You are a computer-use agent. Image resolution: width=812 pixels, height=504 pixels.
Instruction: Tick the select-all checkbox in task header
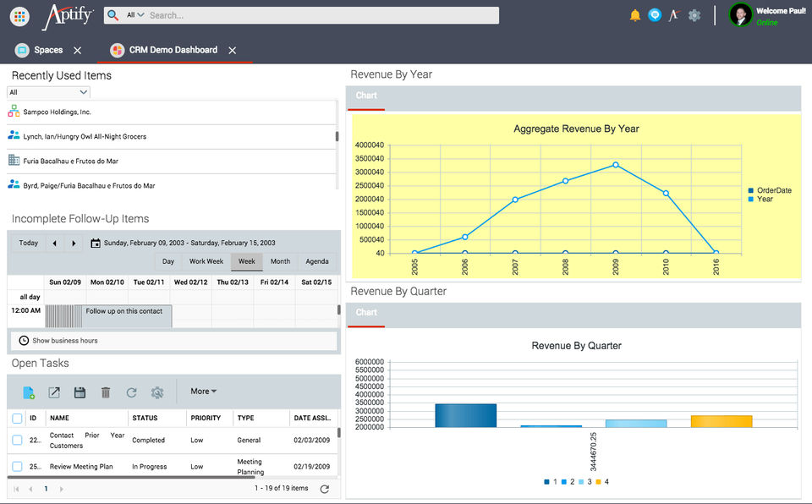(x=17, y=418)
